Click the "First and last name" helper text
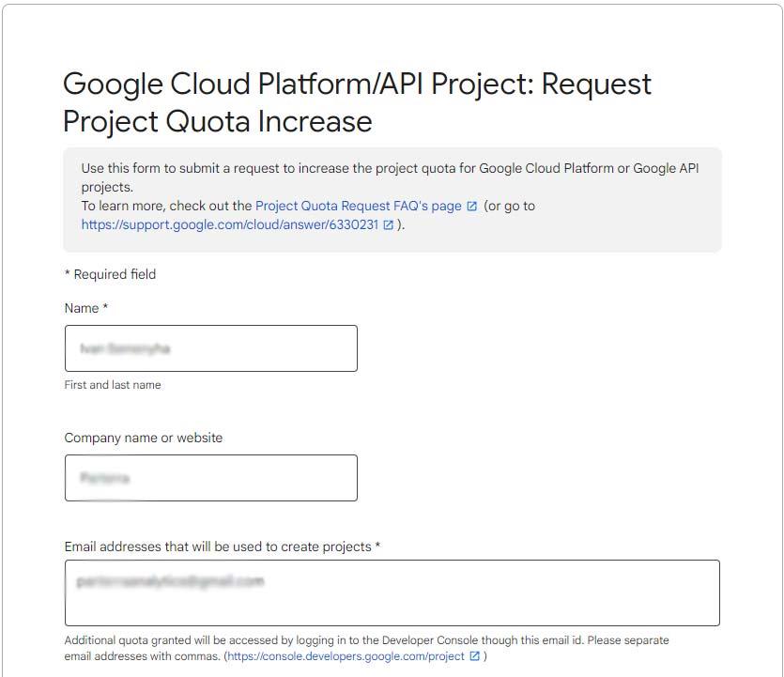This screenshot has width=784, height=677. (113, 385)
